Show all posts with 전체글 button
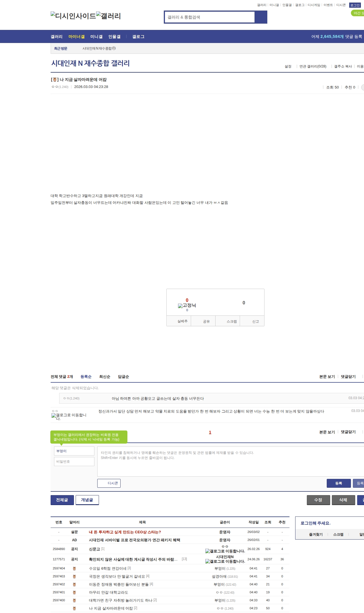This screenshot has width=364, height=613. coord(62,500)
